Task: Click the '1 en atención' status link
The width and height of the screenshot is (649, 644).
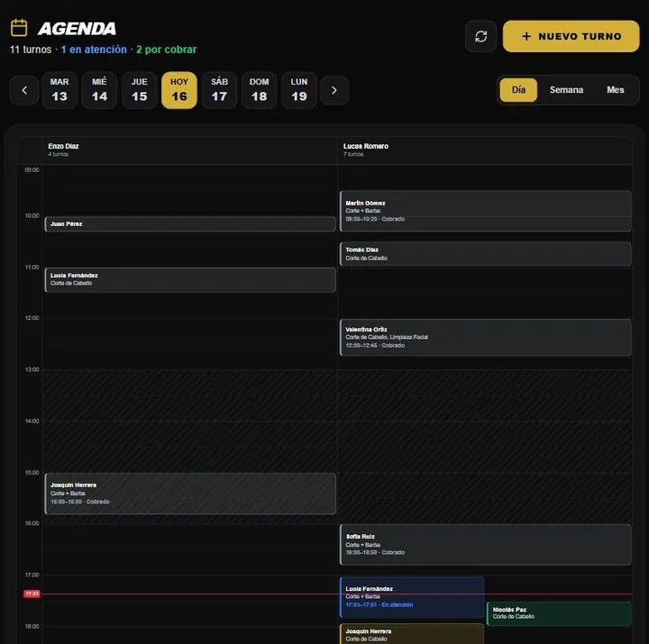Action: tap(94, 50)
